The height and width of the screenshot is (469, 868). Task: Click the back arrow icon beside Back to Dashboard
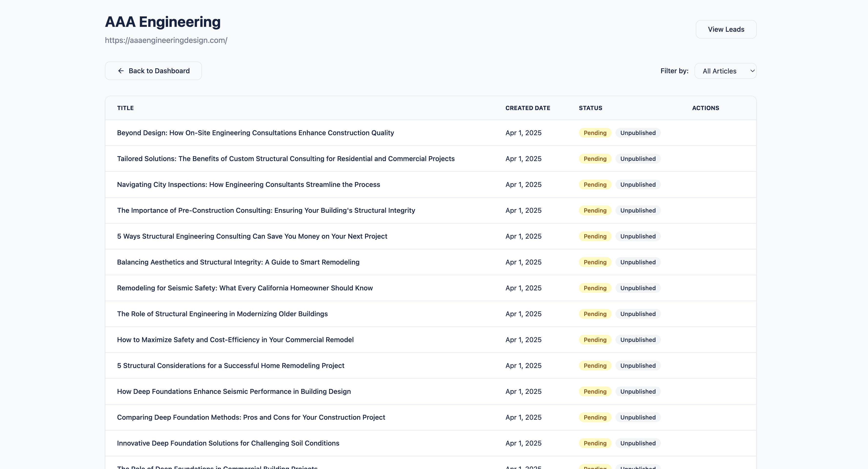121,71
